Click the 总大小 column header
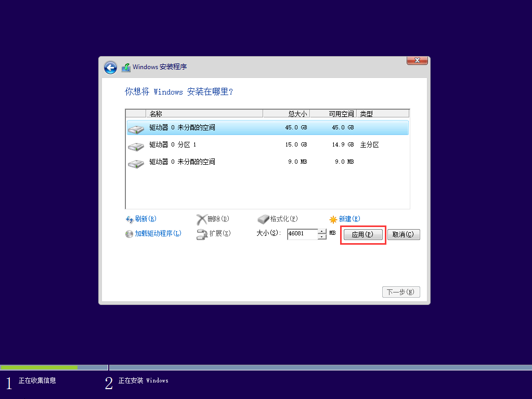Image resolution: width=532 pixels, height=399 pixels. click(x=287, y=114)
